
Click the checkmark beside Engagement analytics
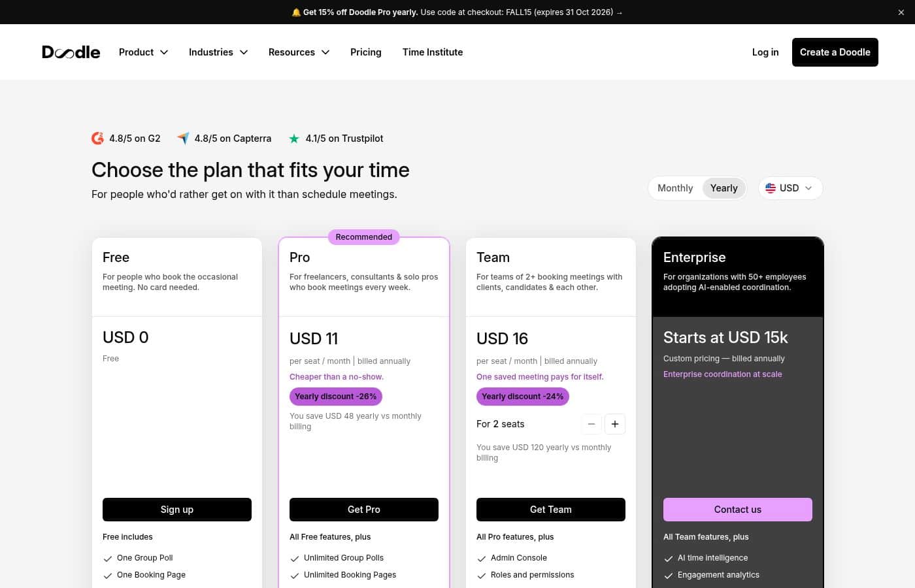[669, 576]
